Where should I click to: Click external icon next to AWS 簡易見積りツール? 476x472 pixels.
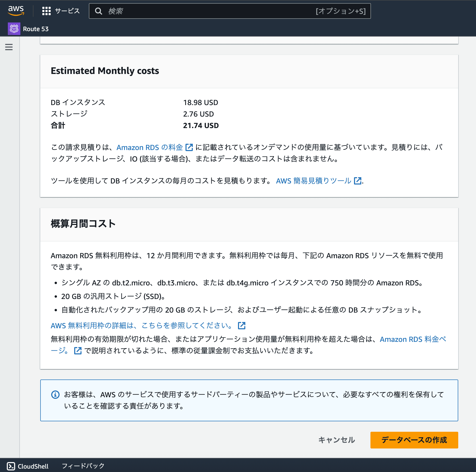(358, 181)
